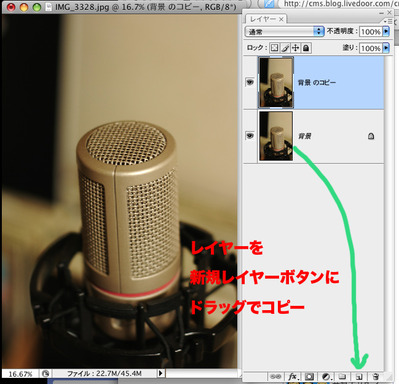This screenshot has height=384, width=399.
Task: Click the 16.67% zoom field
Action: (x=21, y=374)
